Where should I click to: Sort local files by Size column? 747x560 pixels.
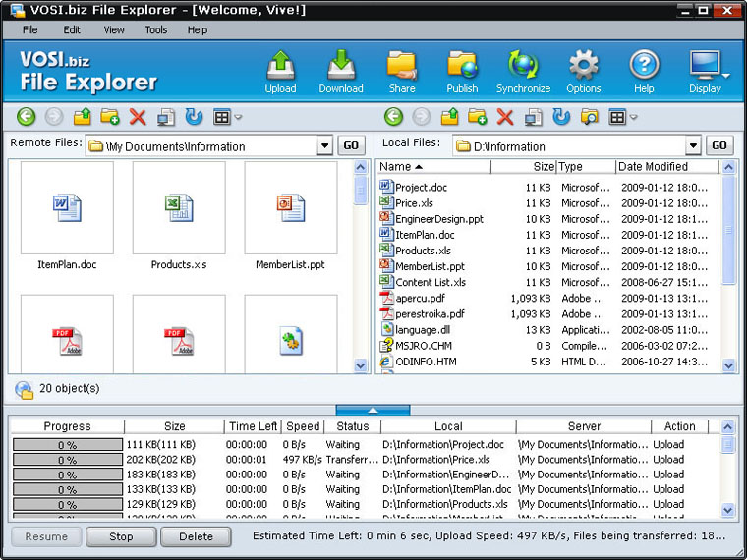(x=524, y=167)
